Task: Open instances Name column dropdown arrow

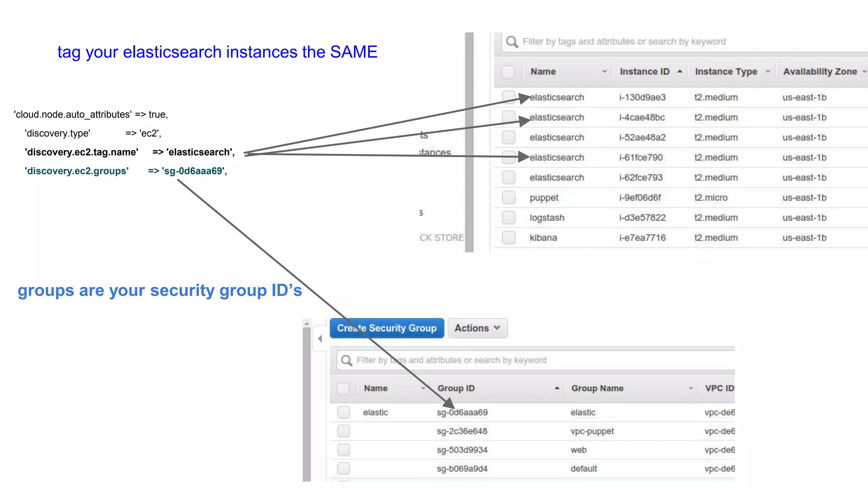Action: [x=604, y=72]
